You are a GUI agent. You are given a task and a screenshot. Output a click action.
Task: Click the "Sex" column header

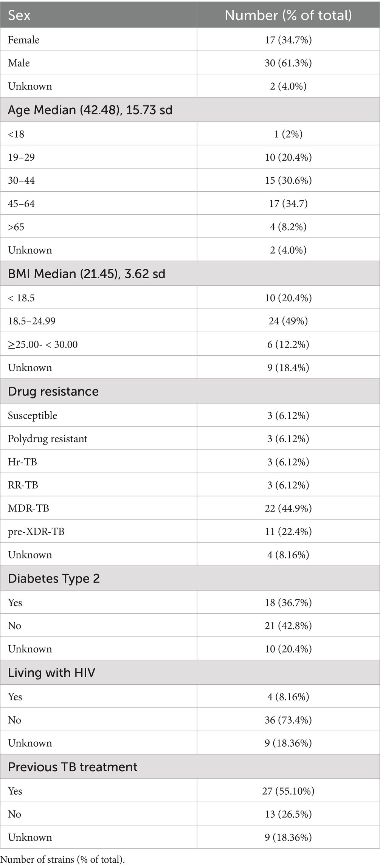click(x=19, y=15)
